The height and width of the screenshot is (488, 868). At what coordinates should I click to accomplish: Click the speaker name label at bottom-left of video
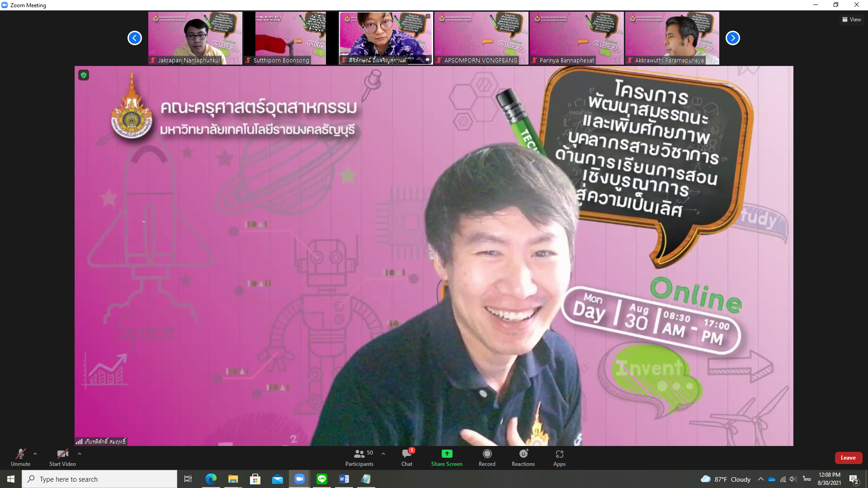[101, 441]
